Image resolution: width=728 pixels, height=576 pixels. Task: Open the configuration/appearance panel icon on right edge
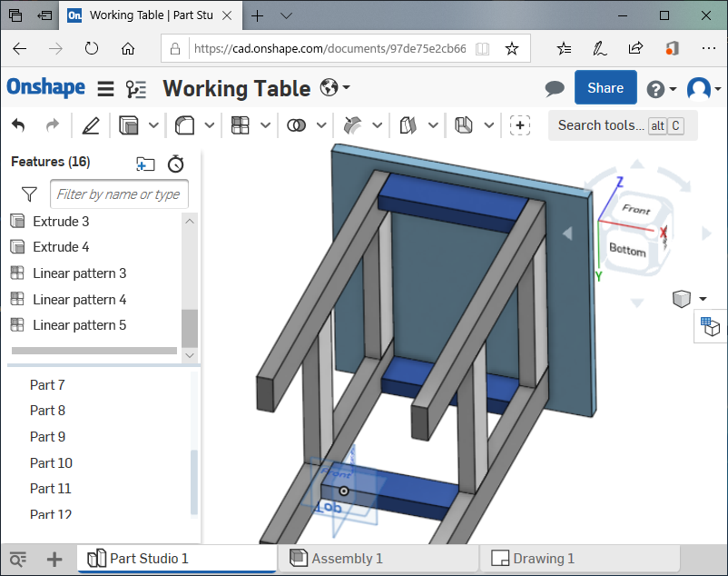(x=710, y=326)
